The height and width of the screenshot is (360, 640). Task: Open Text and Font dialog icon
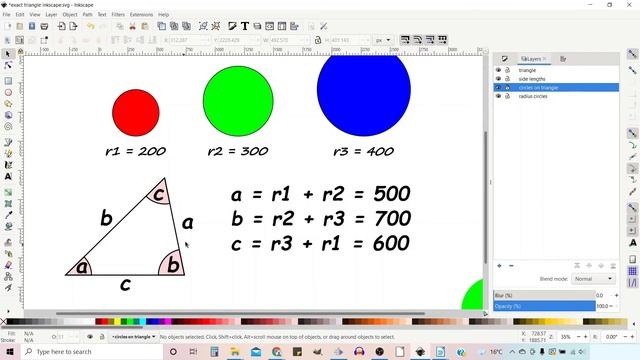coord(245,27)
